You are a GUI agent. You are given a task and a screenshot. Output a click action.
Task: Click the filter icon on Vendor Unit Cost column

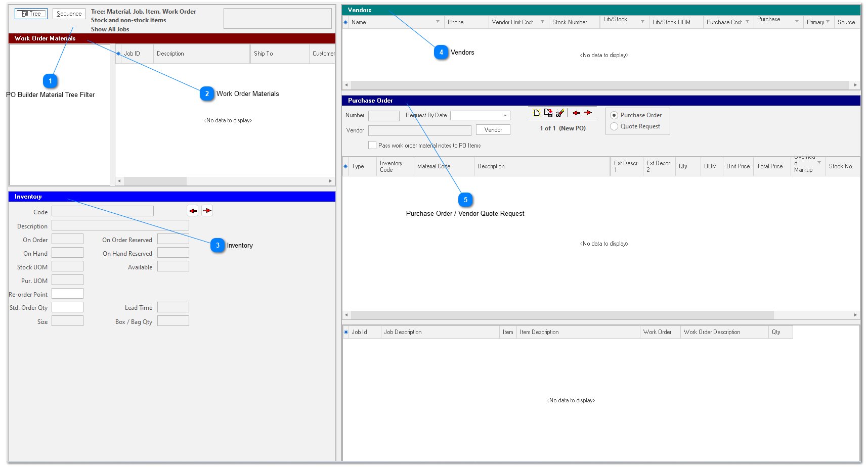[543, 22]
